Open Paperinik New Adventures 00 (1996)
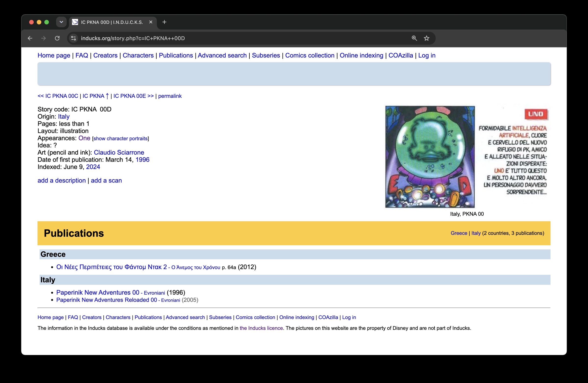This screenshot has width=588, height=383. click(110, 292)
